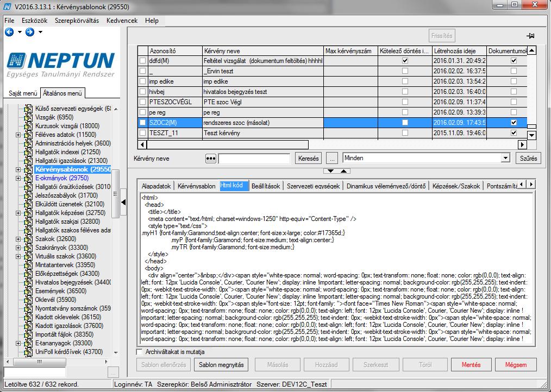Open back arrow history dropdown
This screenshot has width=551, height=392.
click(x=20, y=32)
